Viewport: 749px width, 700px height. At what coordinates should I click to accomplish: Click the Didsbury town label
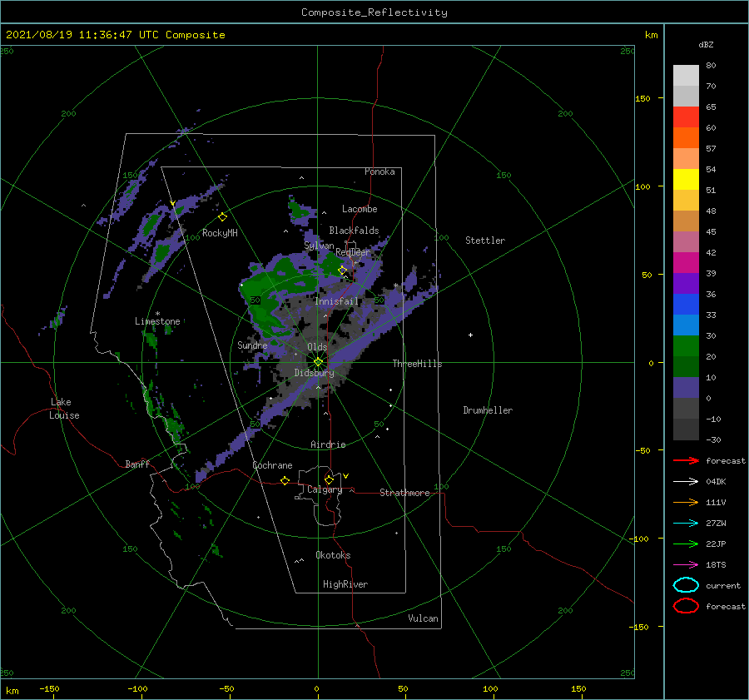tap(314, 373)
